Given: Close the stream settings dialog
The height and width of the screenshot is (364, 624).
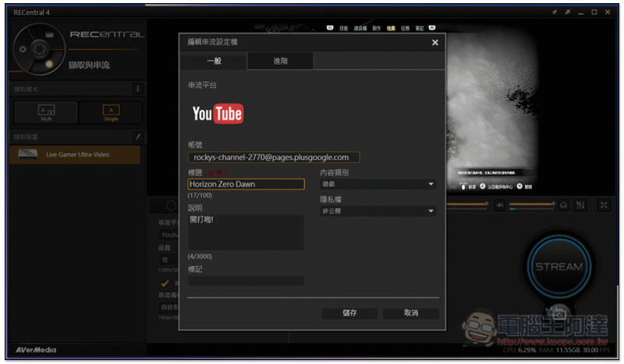Looking at the screenshot, I should point(435,43).
